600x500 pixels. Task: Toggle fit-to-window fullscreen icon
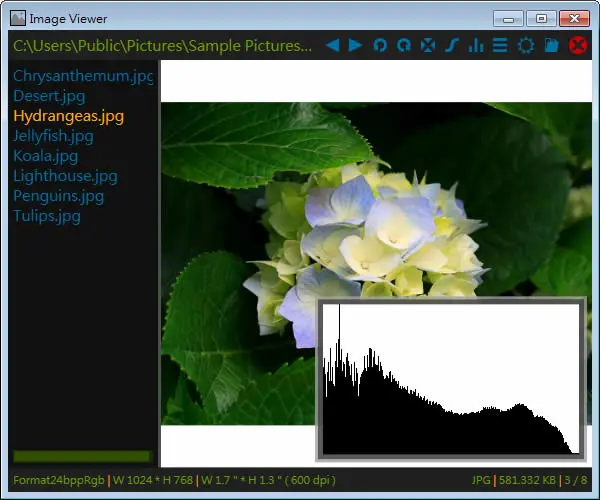pos(428,46)
